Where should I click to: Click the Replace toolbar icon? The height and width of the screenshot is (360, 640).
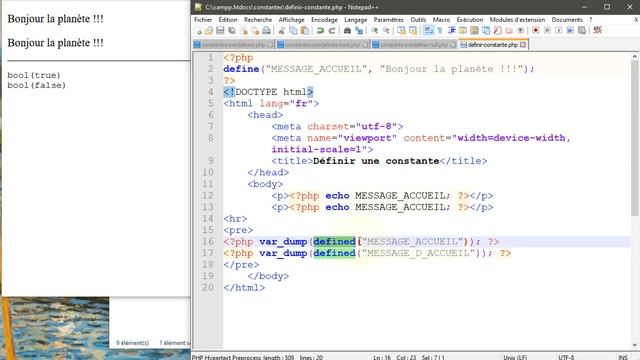click(359, 31)
